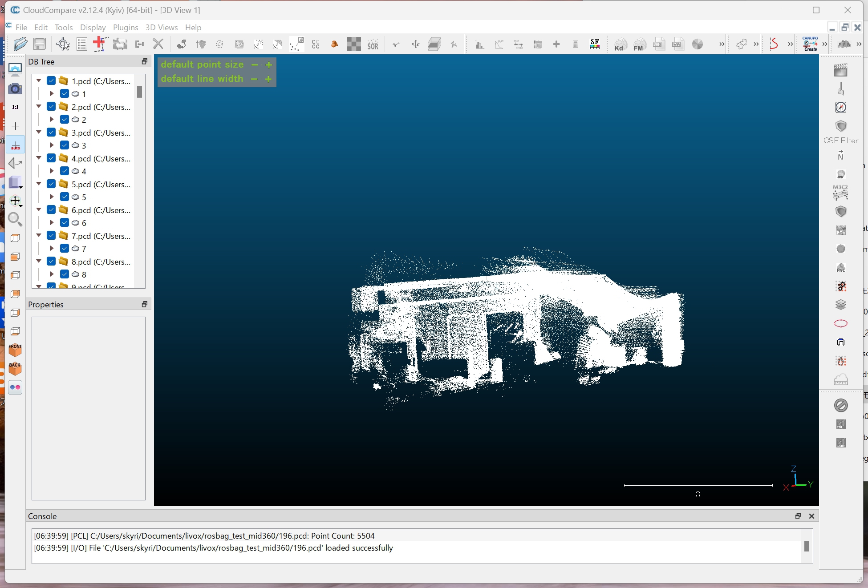Image resolution: width=868 pixels, height=588 pixels.
Task: Expand cloud 4 child node
Action: [52, 171]
